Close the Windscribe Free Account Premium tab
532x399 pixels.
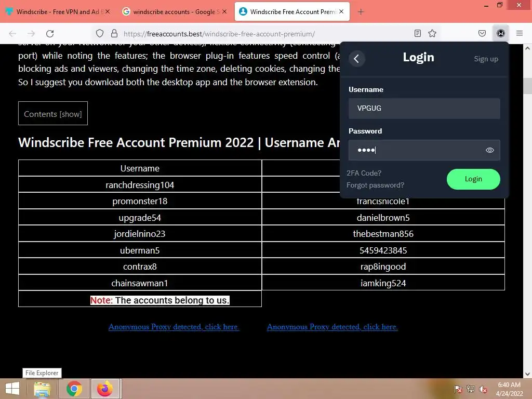[341, 11]
